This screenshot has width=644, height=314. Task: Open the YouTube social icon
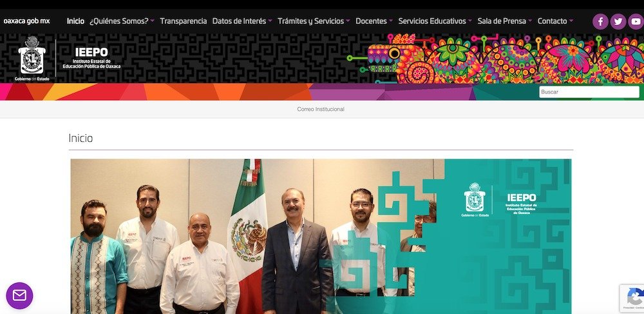click(636, 21)
